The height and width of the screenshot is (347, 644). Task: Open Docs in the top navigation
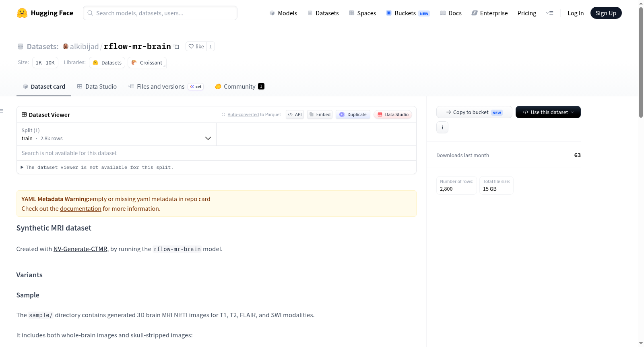click(x=451, y=13)
